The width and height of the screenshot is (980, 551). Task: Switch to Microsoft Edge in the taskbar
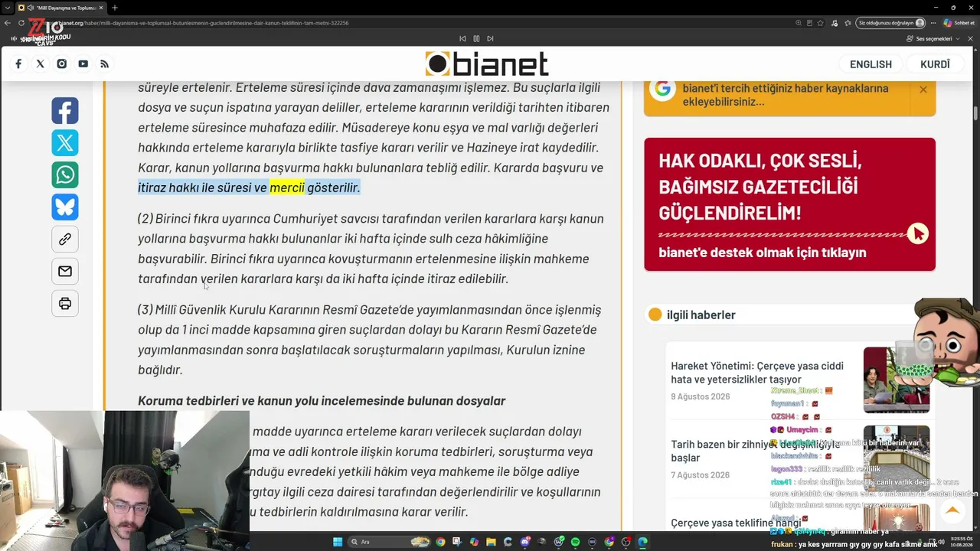[x=642, y=542]
